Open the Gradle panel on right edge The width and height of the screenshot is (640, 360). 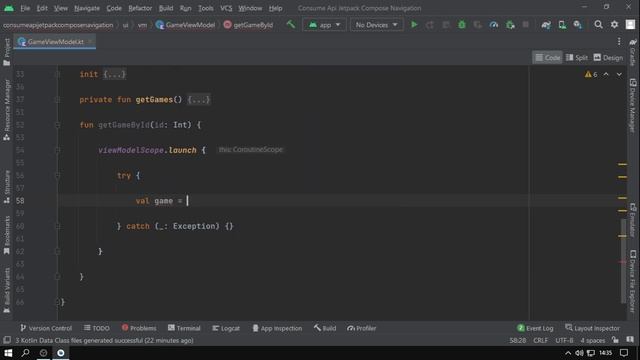[633, 52]
